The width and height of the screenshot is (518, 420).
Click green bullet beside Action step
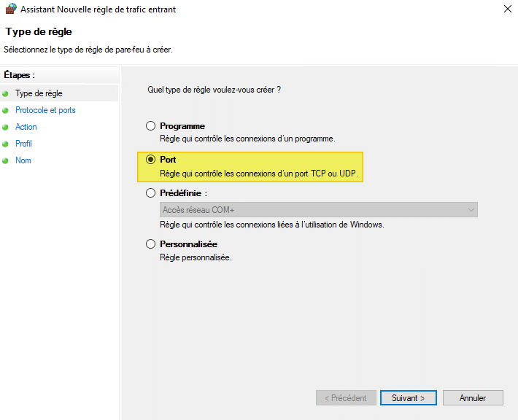click(x=6, y=128)
